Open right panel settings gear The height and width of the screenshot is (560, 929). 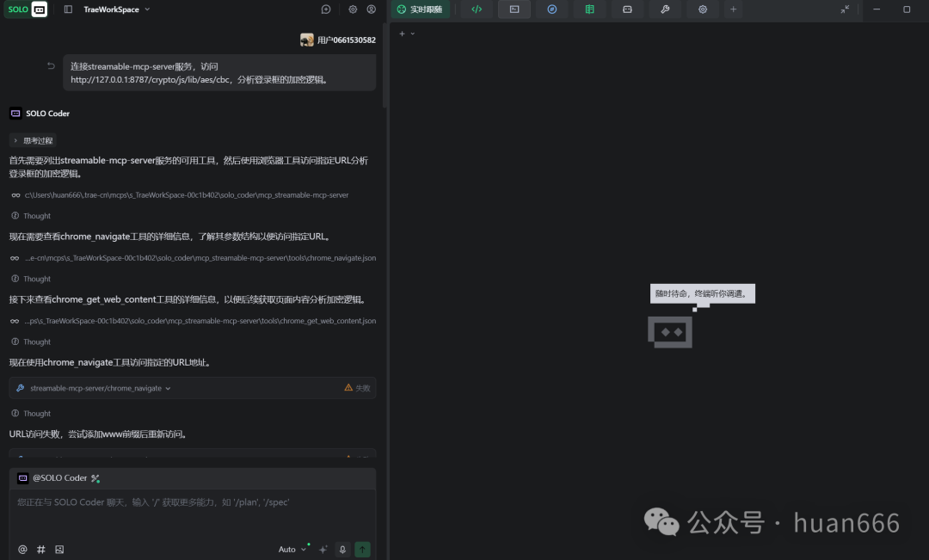click(x=703, y=9)
